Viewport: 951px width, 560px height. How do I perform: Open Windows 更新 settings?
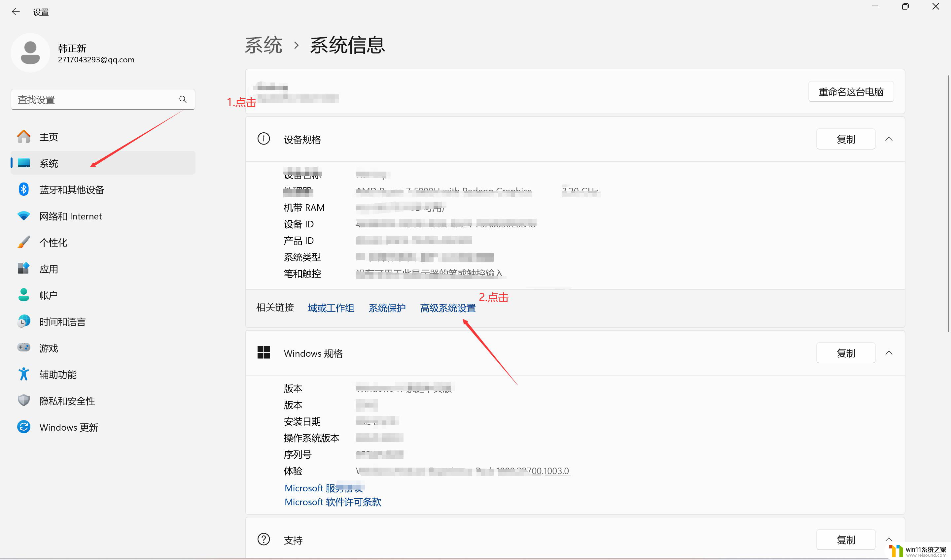[x=103, y=427]
